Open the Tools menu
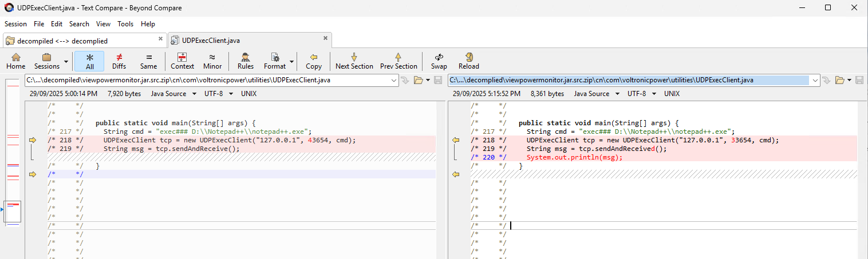This screenshot has height=259, width=868. pos(125,24)
